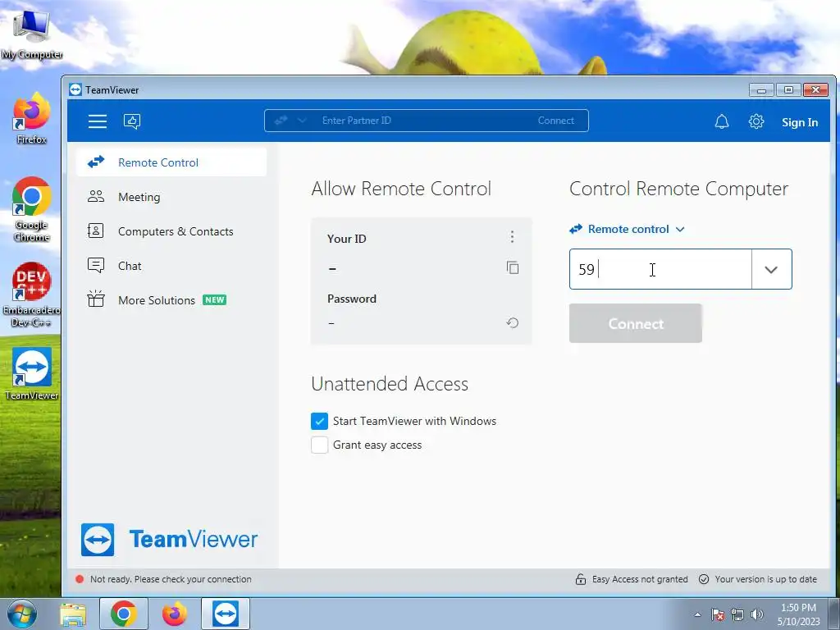The image size is (840, 630).
Task: Click Sign In
Action: pos(799,122)
